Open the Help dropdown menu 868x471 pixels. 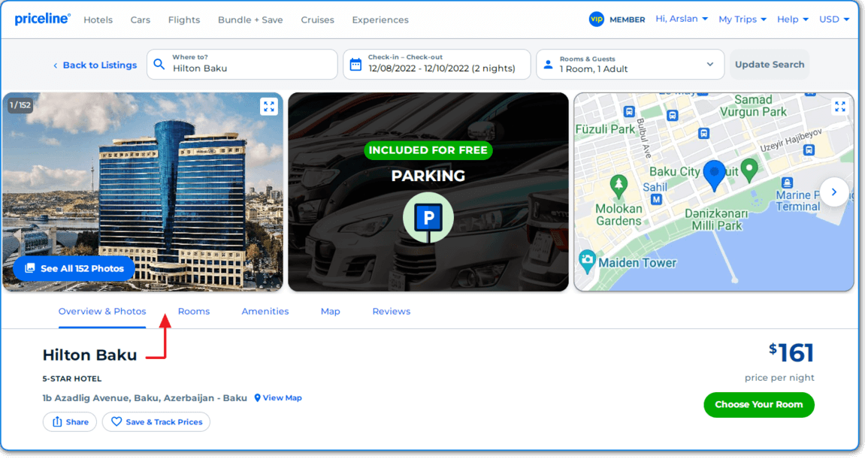[793, 20]
